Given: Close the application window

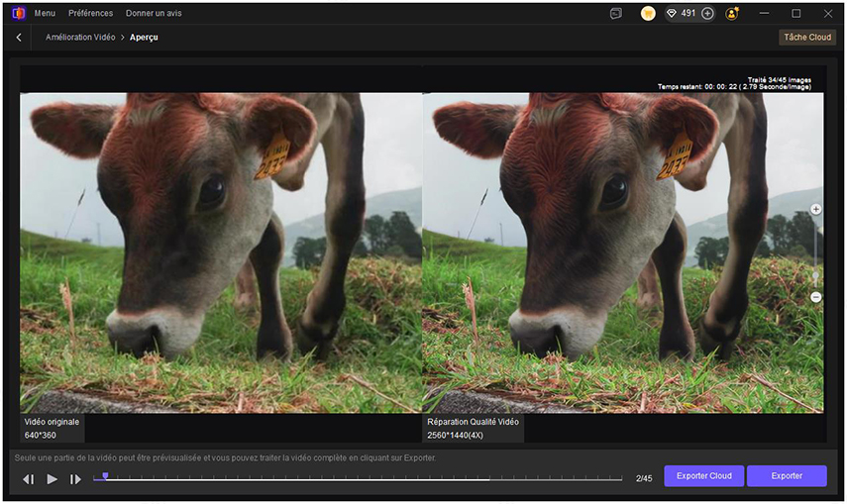Looking at the screenshot, I should pyautogui.click(x=827, y=13).
